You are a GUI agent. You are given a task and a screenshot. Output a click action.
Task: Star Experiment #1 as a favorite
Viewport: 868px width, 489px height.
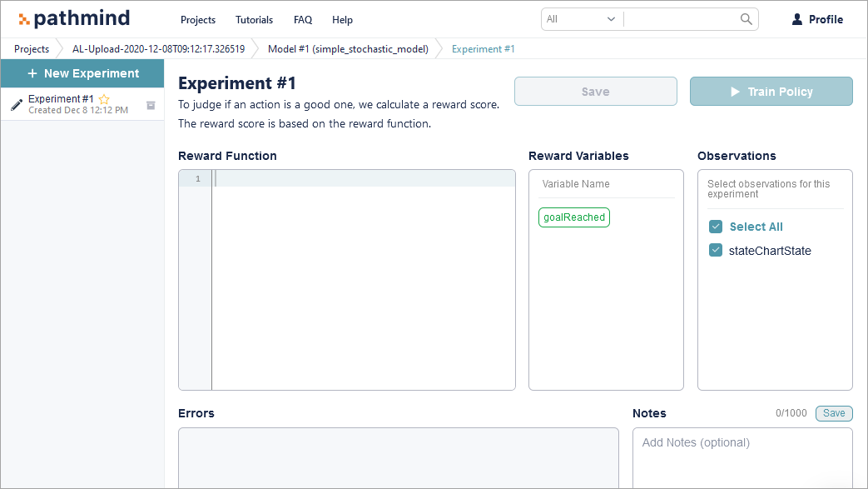point(103,98)
